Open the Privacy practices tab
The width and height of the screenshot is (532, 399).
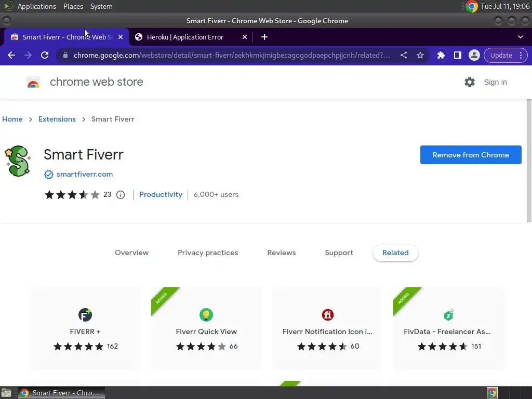pos(208,253)
